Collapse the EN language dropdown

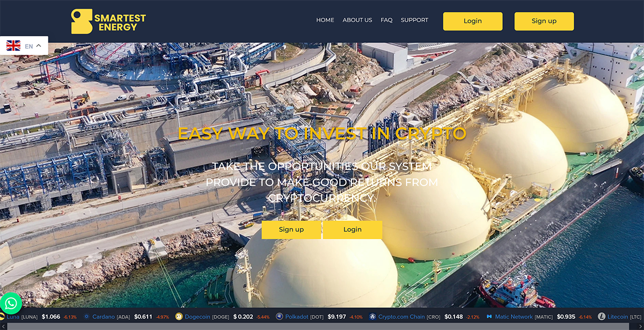pos(38,45)
